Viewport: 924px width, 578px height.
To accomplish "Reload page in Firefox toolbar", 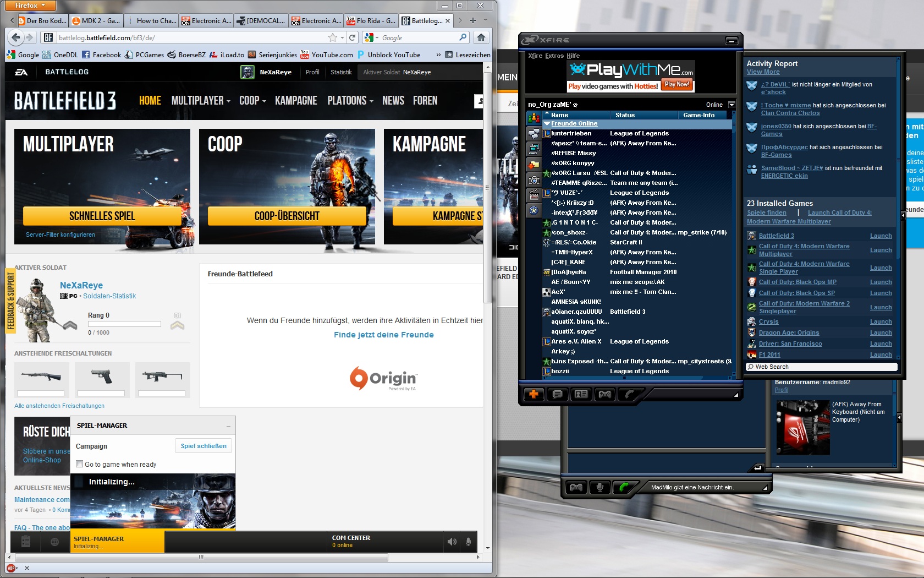I will (x=353, y=37).
